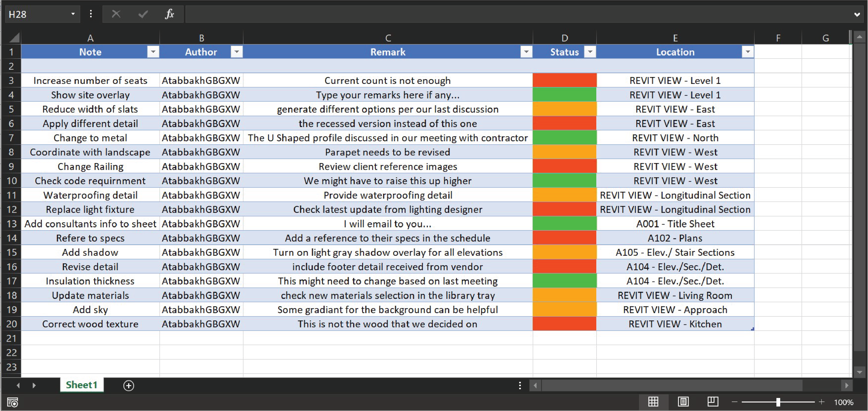The image size is (868, 411).
Task: Click the Cancel entry X icon
Action: (x=116, y=14)
